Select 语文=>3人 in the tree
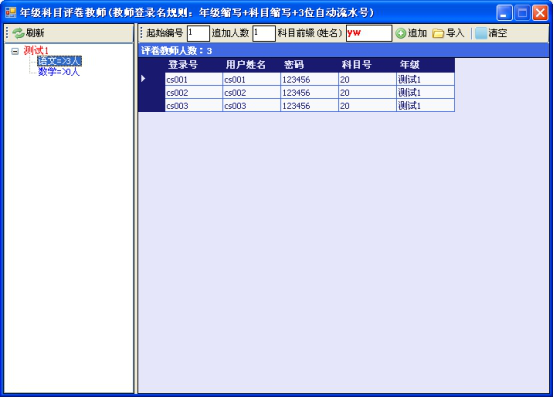Screen dimensions: 554x398 (x=59, y=61)
